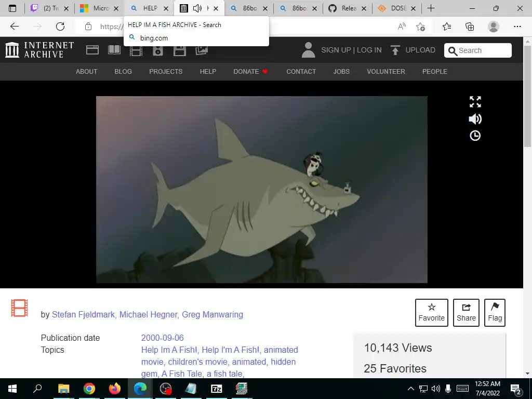
Task: Open Michael Hegner creator link
Action: pyautogui.click(x=148, y=314)
